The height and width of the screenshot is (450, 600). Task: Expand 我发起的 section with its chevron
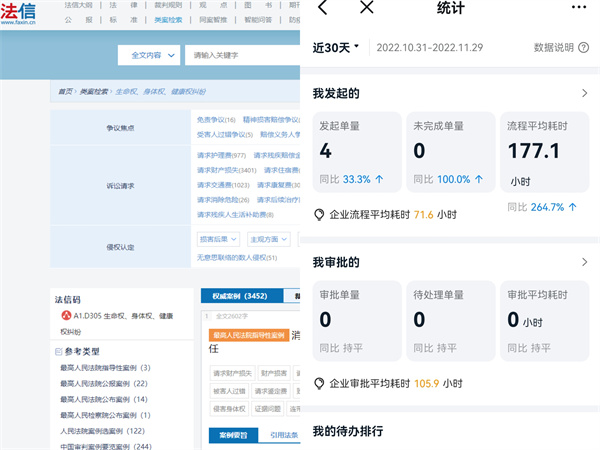click(584, 93)
